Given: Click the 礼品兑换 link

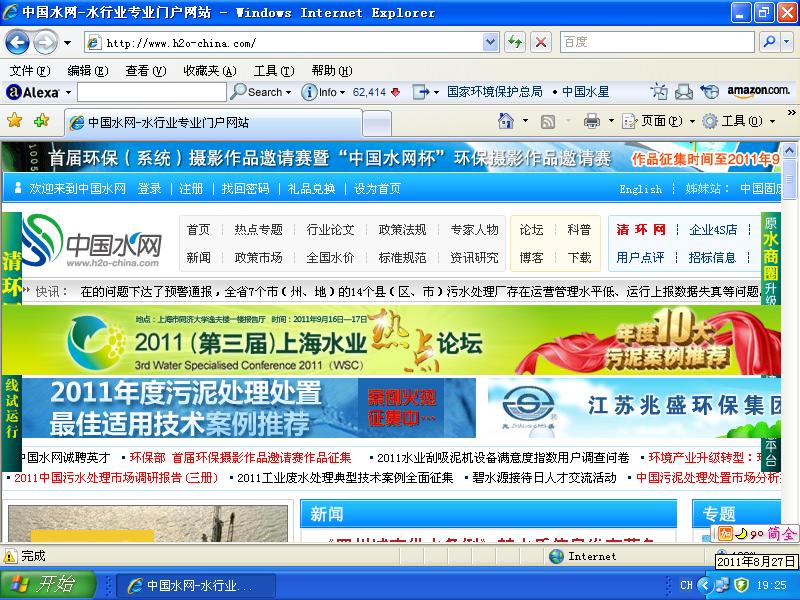Looking at the screenshot, I should tap(312, 189).
